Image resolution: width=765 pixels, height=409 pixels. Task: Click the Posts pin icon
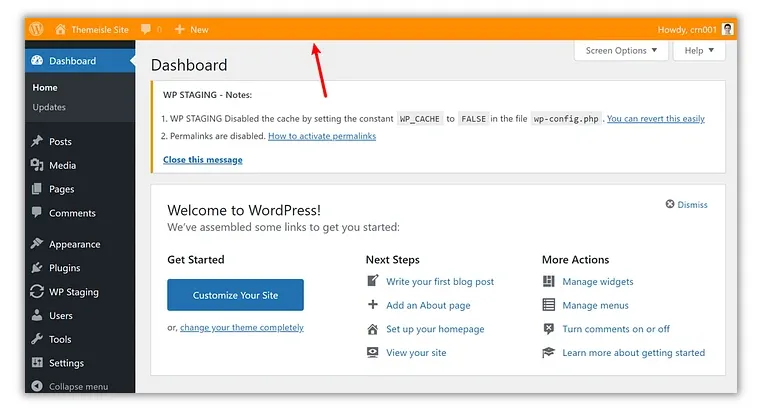point(37,141)
